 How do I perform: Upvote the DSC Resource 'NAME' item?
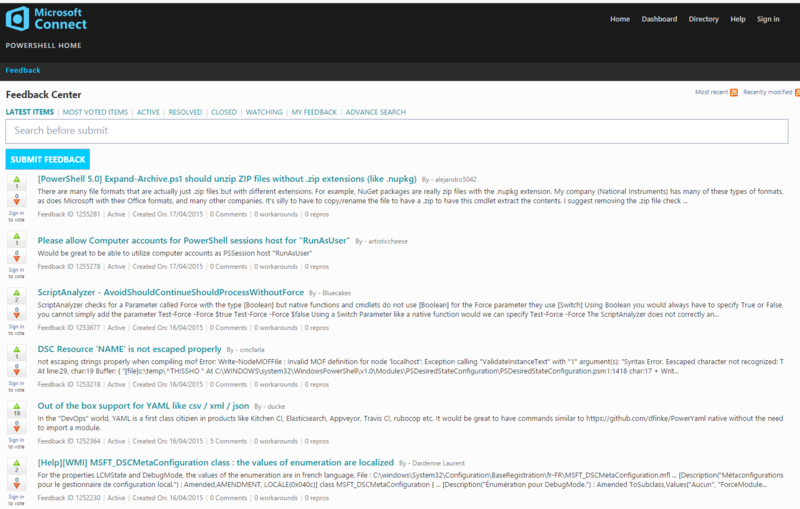pyautogui.click(x=17, y=349)
